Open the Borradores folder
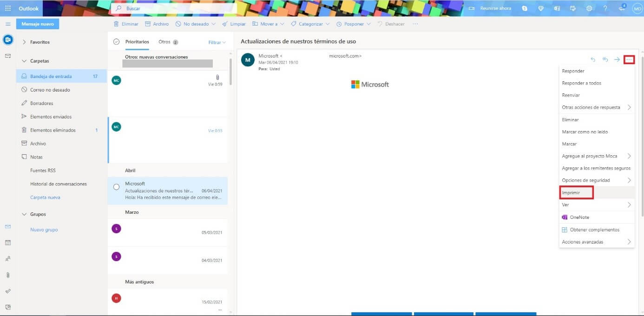The width and height of the screenshot is (644, 316). click(61, 103)
